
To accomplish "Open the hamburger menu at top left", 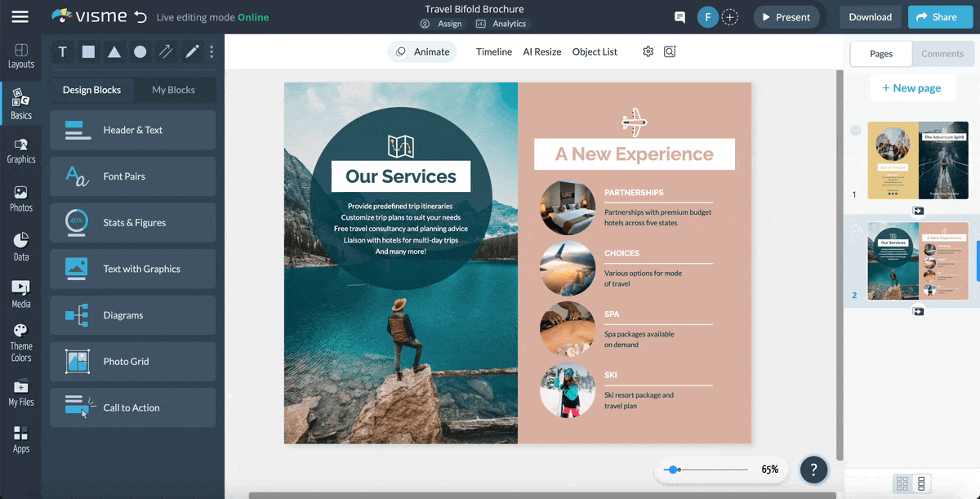I will click(x=20, y=16).
